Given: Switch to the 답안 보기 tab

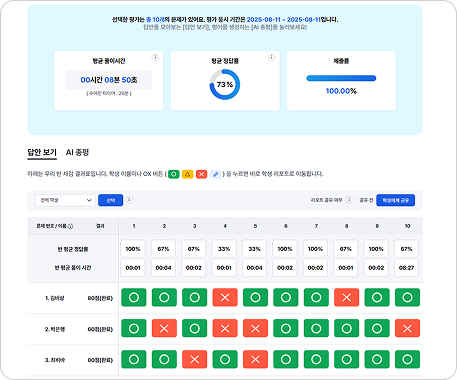Looking at the screenshot, I should 42,153.
